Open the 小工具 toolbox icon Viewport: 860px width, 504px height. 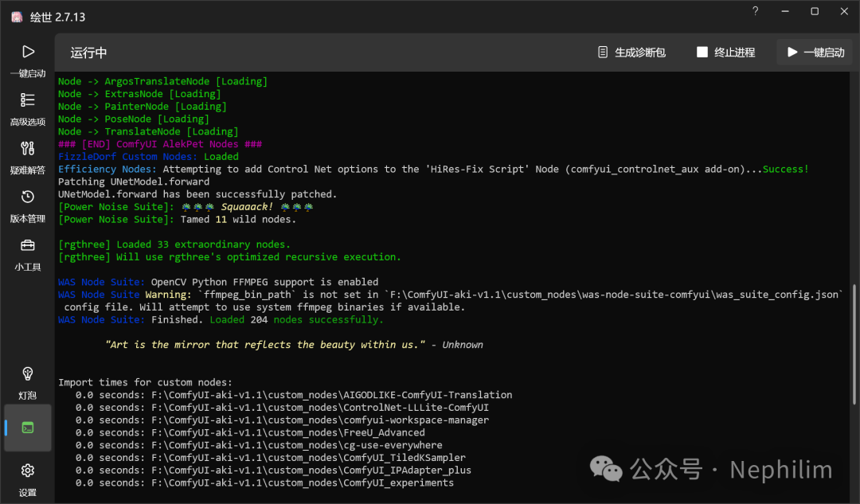click(x=28, y=246)
